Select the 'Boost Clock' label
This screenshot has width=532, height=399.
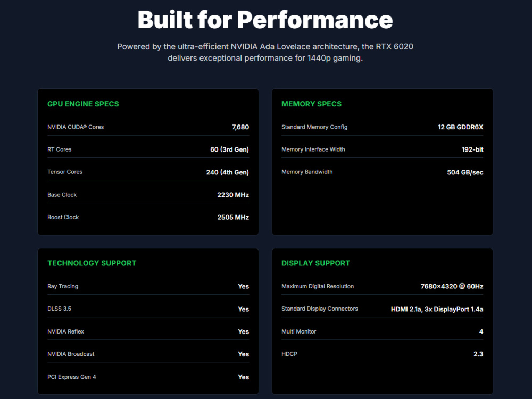[x=63, y=217]
